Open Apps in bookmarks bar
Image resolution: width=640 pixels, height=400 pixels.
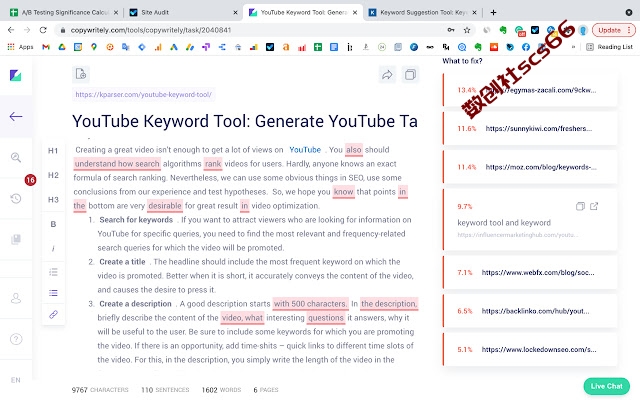[x=20, y=47]
